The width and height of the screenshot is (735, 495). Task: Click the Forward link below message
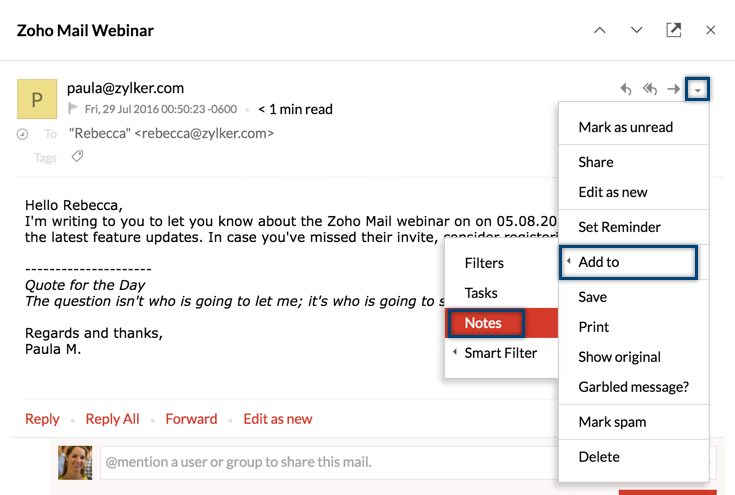pos(191,419)
